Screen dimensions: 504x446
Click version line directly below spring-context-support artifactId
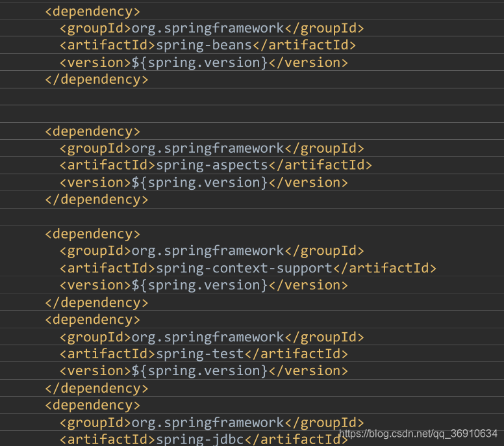tap(204, 285)
